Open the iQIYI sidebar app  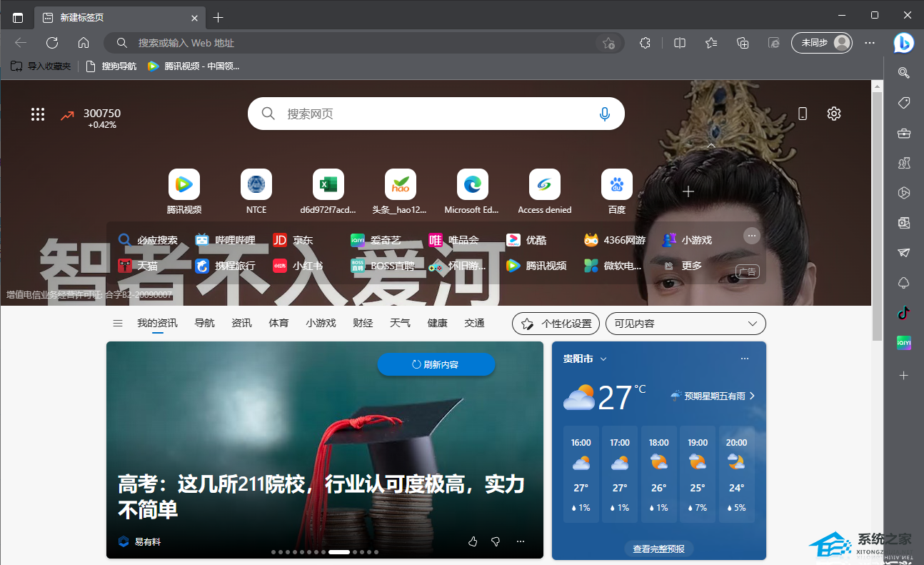tap(903, 343)
